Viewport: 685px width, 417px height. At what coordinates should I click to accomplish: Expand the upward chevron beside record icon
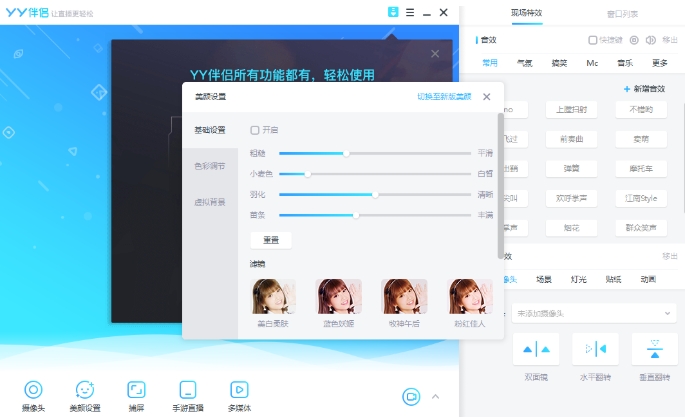pos(435,396)
